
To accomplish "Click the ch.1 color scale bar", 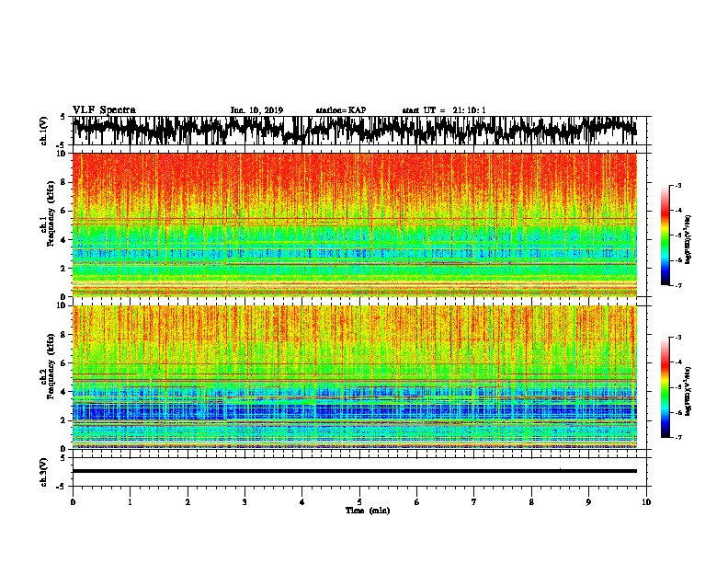I will [665, 236].
